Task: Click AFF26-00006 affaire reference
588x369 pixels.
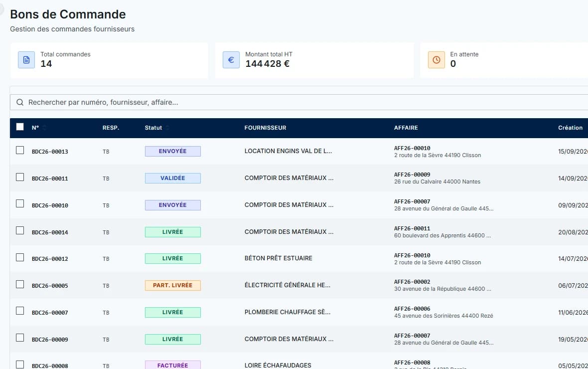Action: [412, 309]
